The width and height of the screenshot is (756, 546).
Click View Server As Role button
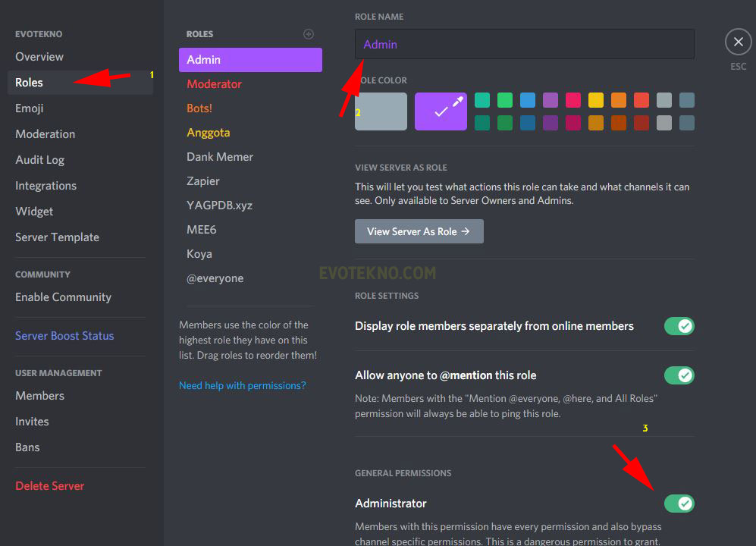point(419,231)
